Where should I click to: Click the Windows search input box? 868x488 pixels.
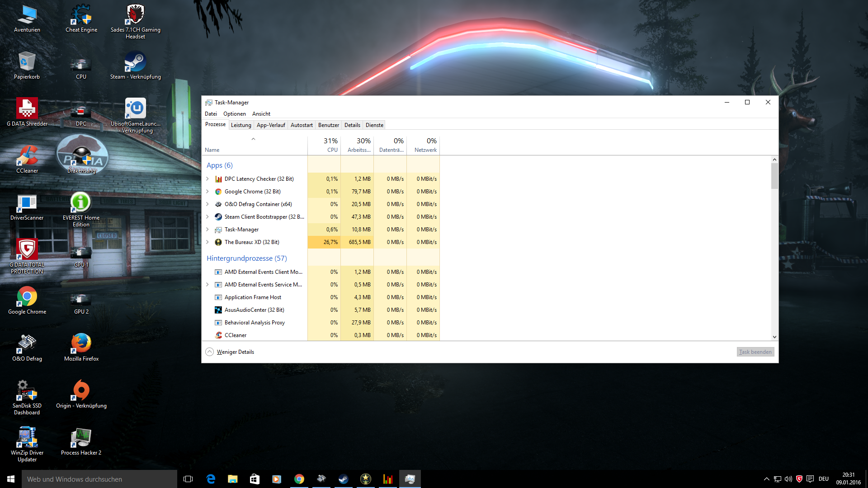coord(99,479)
